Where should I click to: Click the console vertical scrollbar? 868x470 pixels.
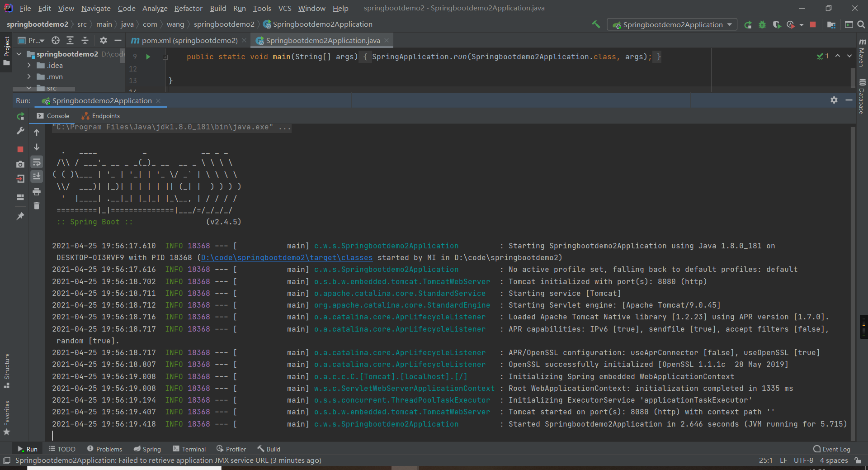[x=853, y=283]
